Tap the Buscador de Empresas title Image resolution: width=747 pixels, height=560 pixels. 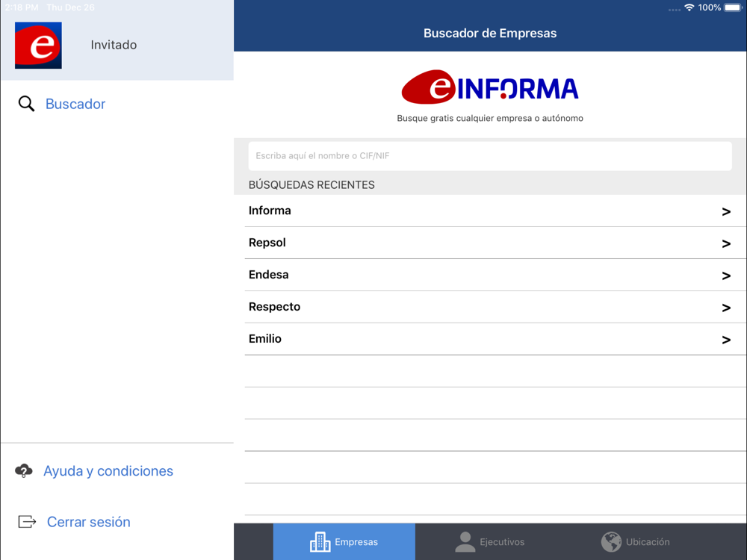[x=490, y=34]
